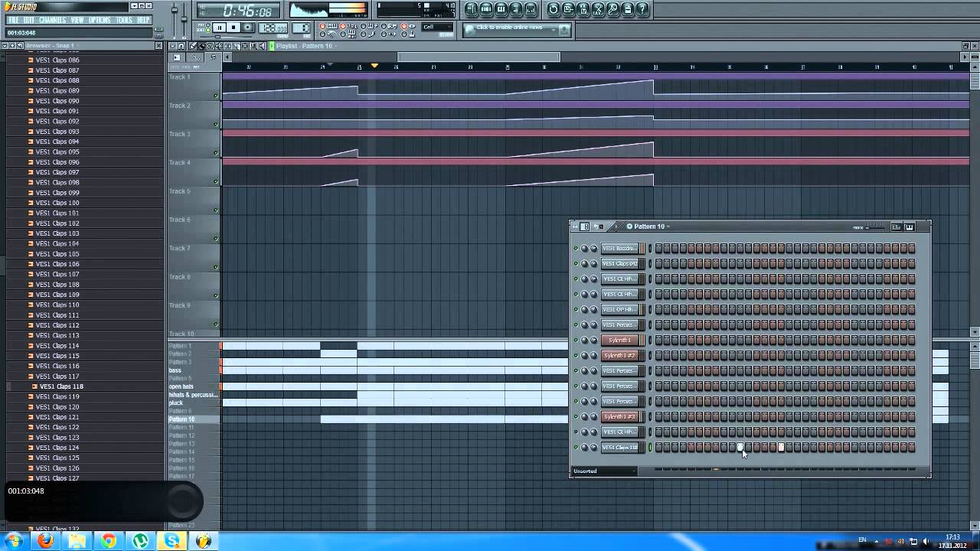Open the Unsorted channel filter dropdown
The height and width of the screenshot is (551, 980).
pos(604,471)
